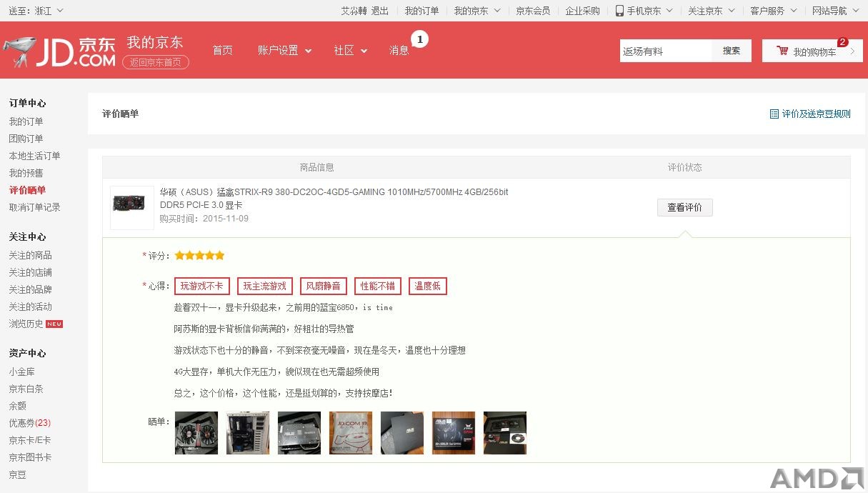This screenshot has height=493, width=868.
Task: Open 关注的店铺 in the sidebar
Action: pos(30,272)
